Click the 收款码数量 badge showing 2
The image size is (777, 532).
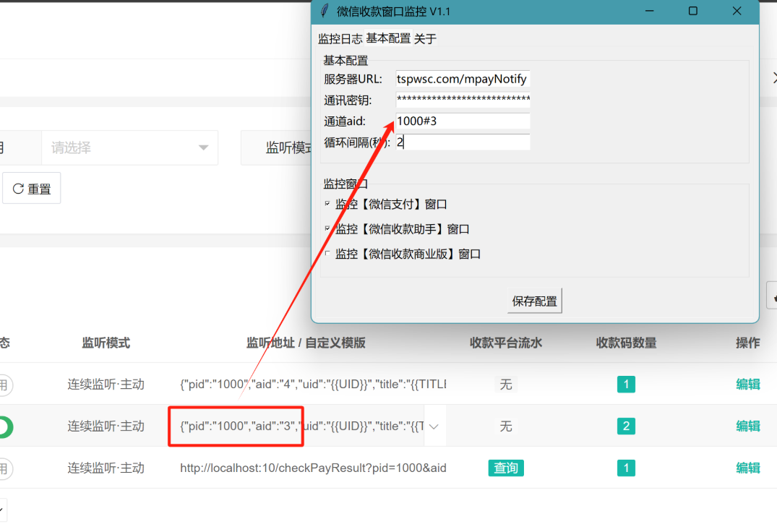[626, 426]
